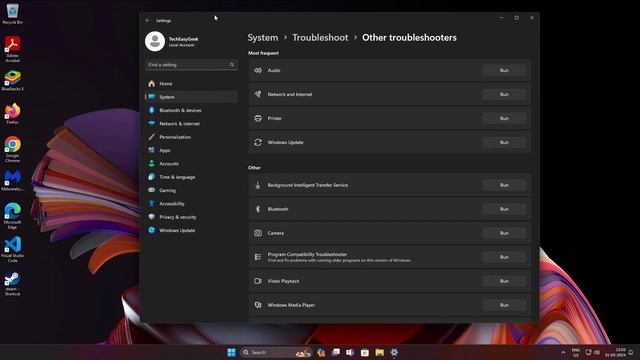Click the Network and Internet row icon
The height and width of the screenshot is (360, 640).
(x=258, y=94)
